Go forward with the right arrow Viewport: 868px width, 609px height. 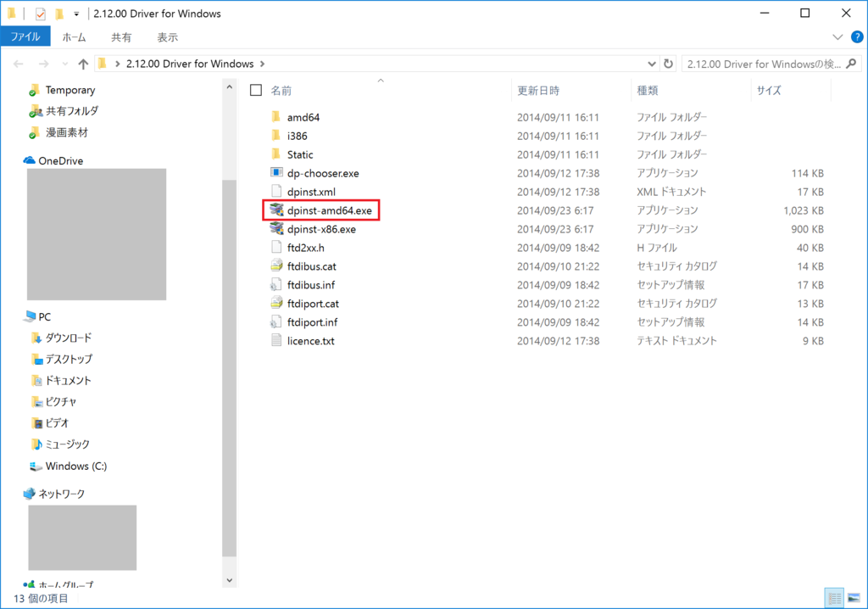click(x=43, y=64)
